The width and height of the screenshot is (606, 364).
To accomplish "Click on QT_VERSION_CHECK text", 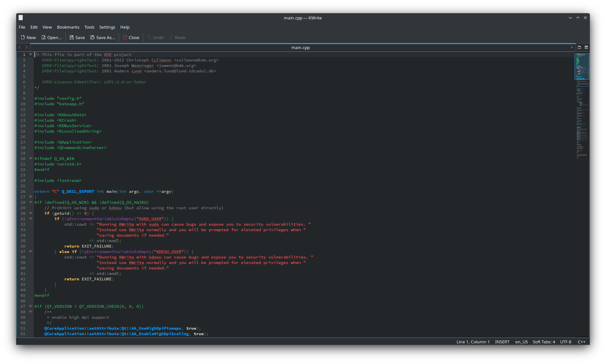I will tap(99, 306).
